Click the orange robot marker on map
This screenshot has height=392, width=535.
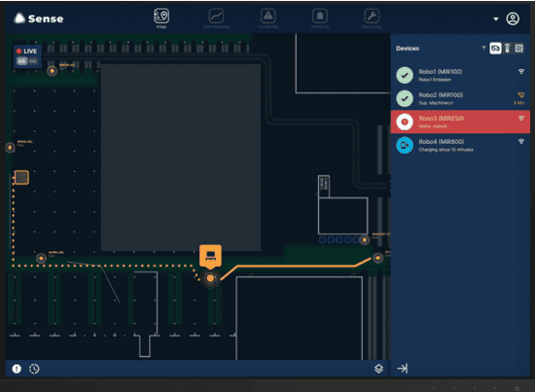pyautogui.click(x=210, y=256)
